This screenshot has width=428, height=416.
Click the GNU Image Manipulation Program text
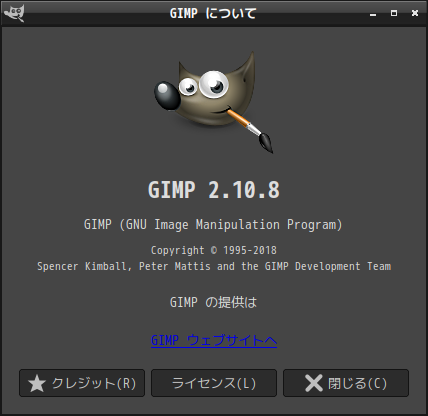click(213, 225)
